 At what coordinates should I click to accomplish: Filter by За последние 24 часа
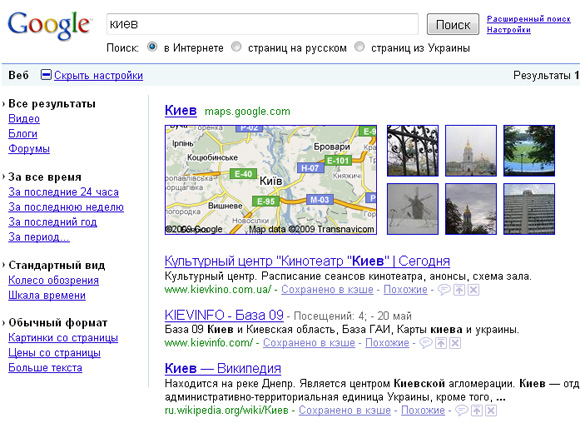pyautogui.click(x=63, y=192)
